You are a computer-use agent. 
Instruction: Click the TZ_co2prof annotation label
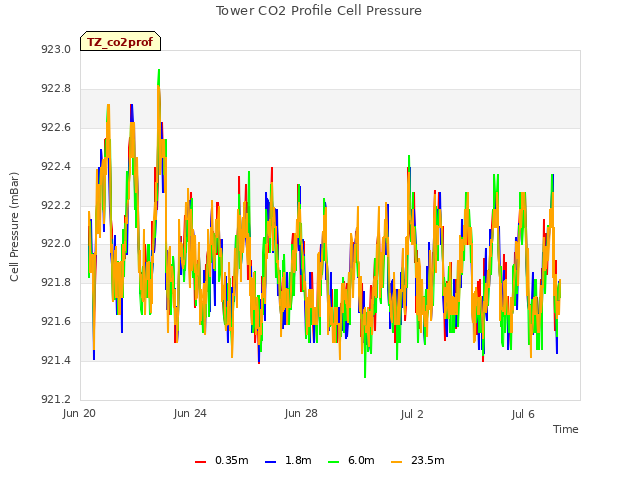tap(120, 41)
